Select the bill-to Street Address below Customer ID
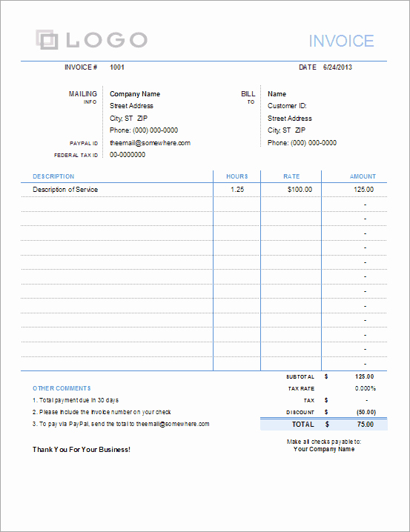 289,119
